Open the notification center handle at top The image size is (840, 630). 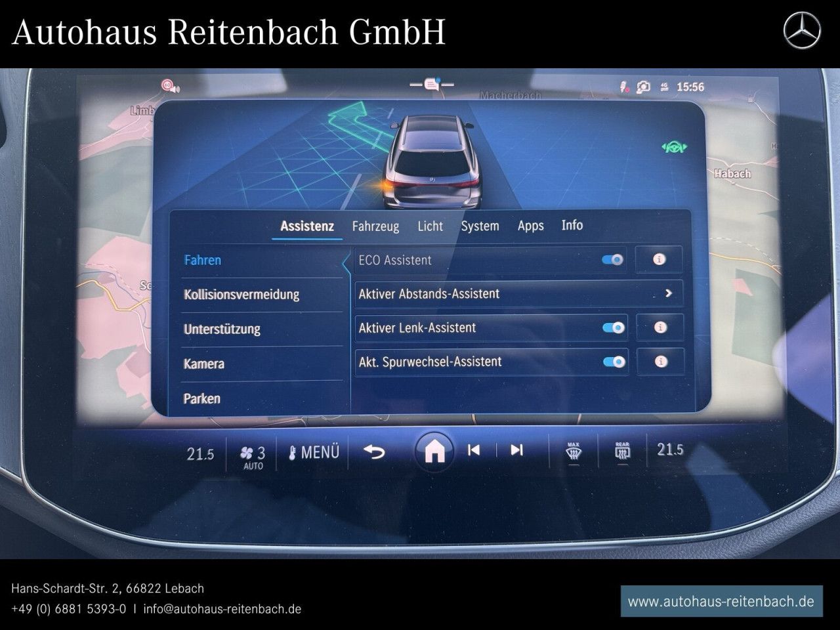click(x=431, y=84)
